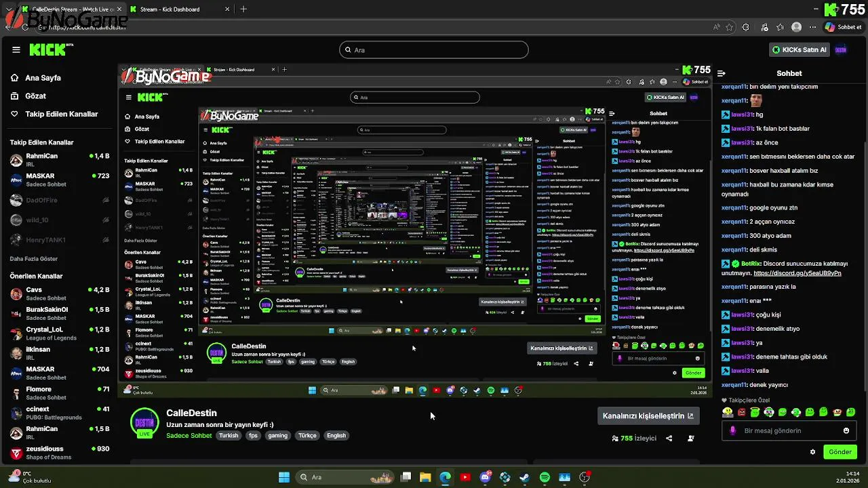This screenshot has width=868, height=488.
Task: Click Kanalınızı kişiselleştirin button
Action: [648, 415]
